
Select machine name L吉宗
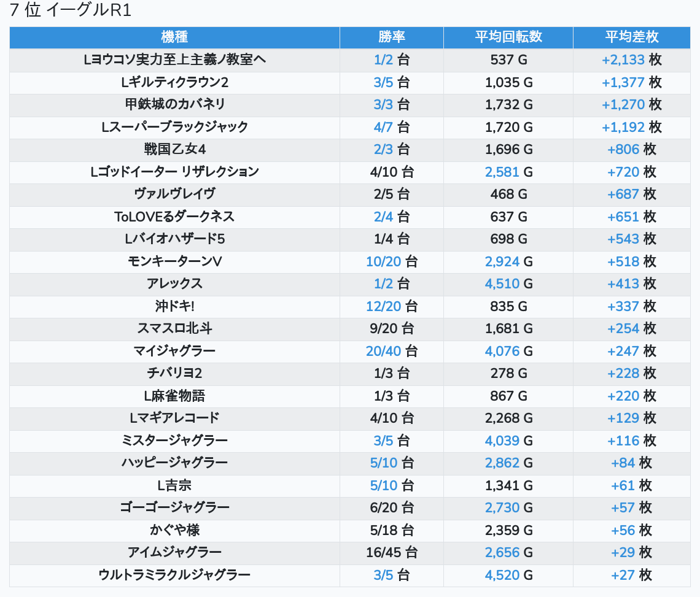pyautogui.click(x=174, y=486)
